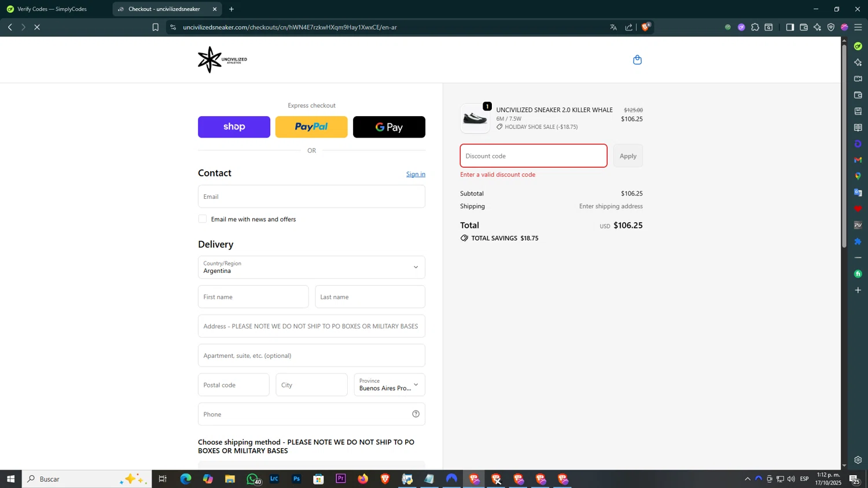
Task: Go back to previous page
Action: [x=10, y=27]
